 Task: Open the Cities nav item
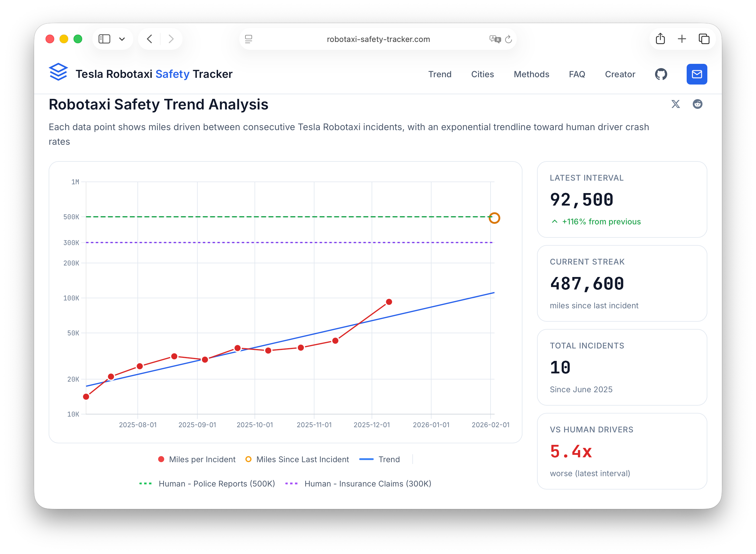click(x=482, y=74)
